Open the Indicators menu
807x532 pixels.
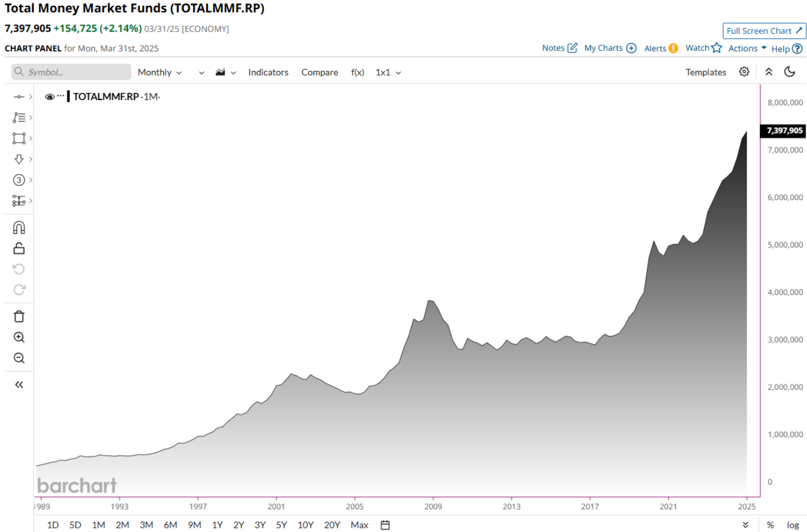tap(268, 72)
